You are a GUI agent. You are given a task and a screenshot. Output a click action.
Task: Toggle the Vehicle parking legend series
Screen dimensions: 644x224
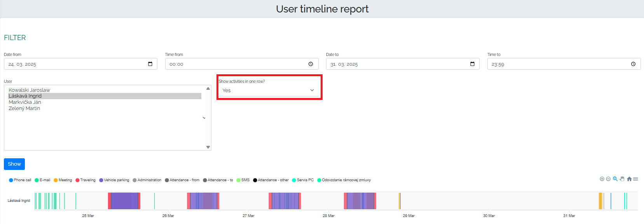[114, 180]
